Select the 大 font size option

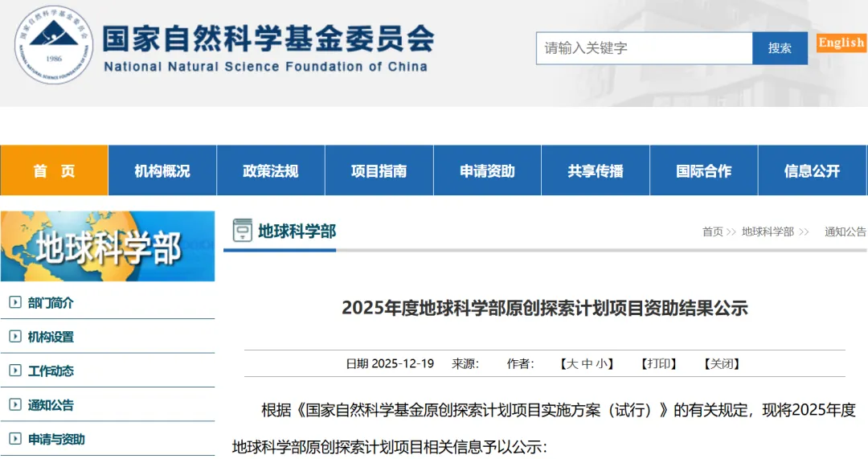572,363
